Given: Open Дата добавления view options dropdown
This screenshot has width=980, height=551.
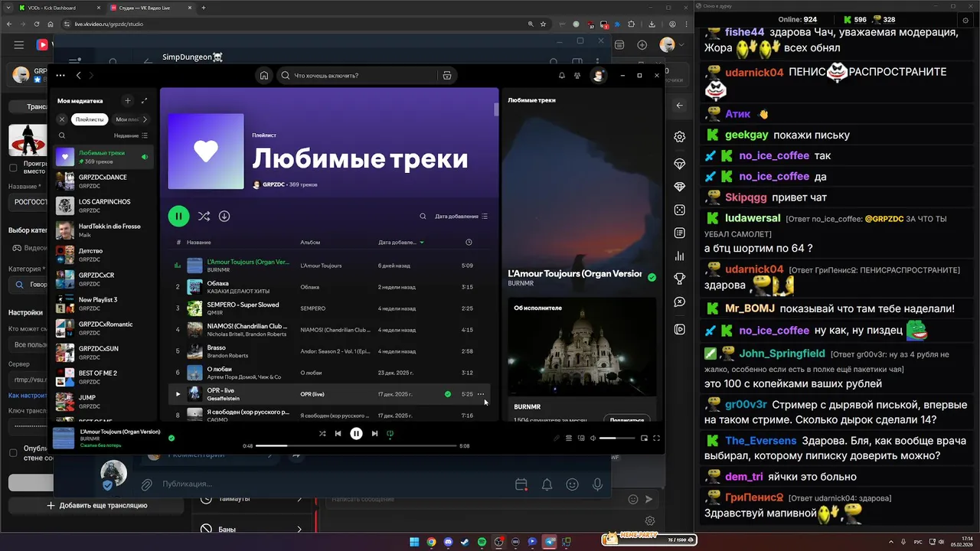Looking at the screenshot, I should (x=462, y=217).
